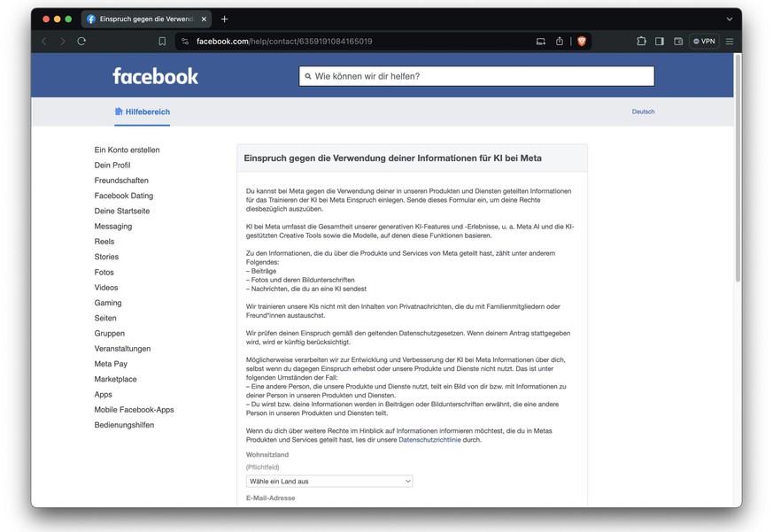Open the 'Wähle ein Land aus' dropdown
Screen dimensions: 773x532
329,482
